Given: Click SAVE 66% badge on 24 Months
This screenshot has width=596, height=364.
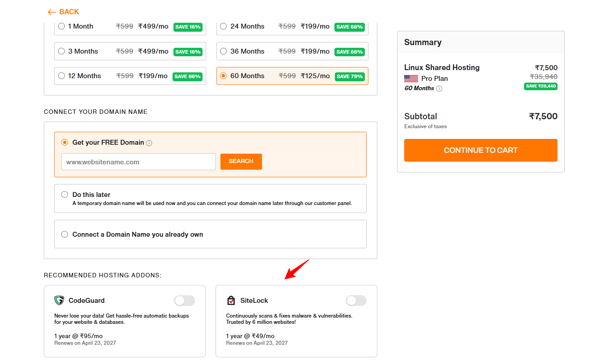Looking at the screenshot, I should pos(350,27).
